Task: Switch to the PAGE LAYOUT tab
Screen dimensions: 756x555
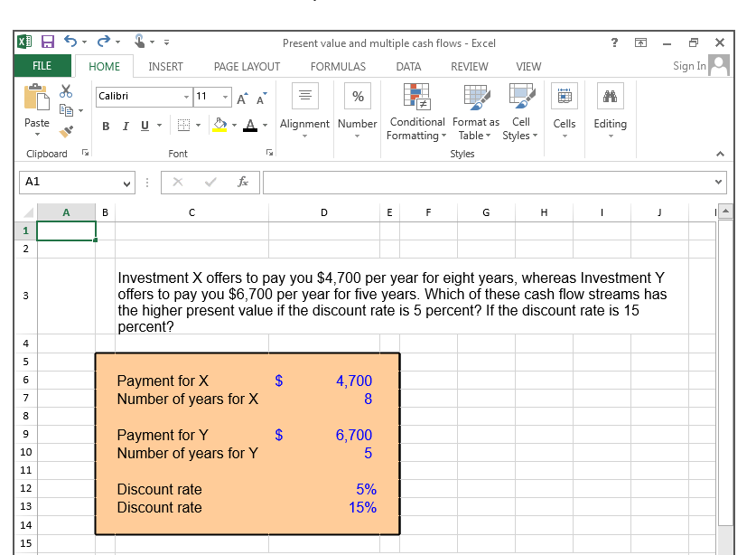Action: click(247, 67)
